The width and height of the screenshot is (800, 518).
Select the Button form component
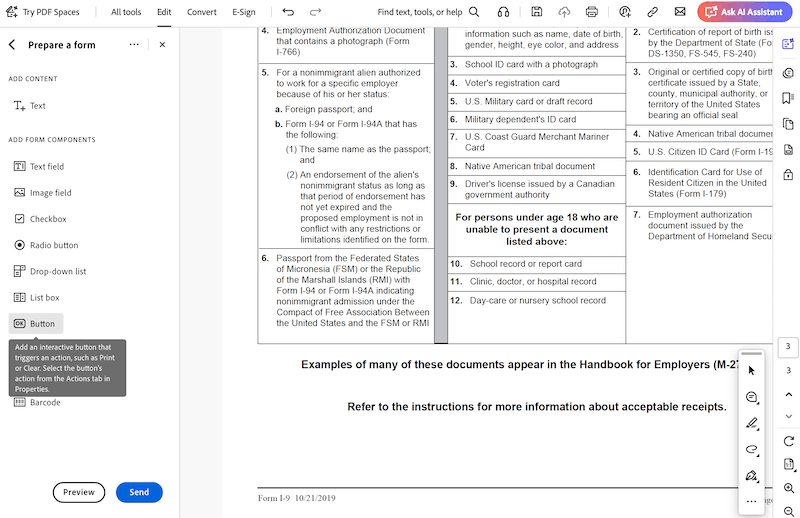[36, 324]
